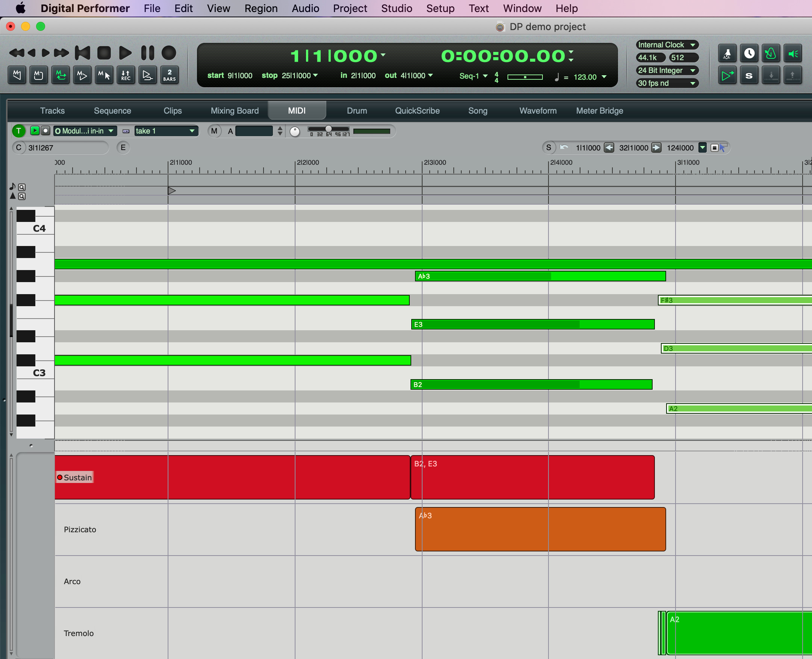Click the green play-with-arrow chase icon
This screenshot has width=812, height=659.
[x=727, y=76]
